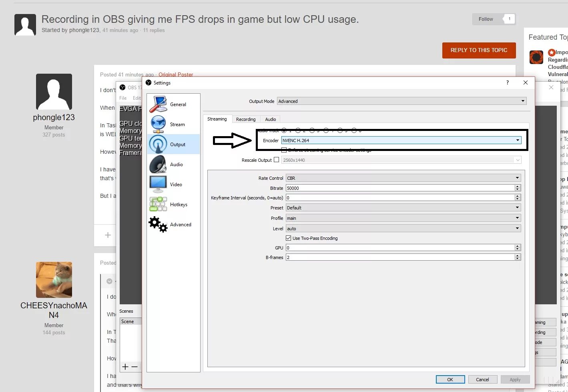Screen dimensions: 568x392
Task: Click CHEESYnachoMAN4's cat avatar
Action: tap(54, 280)
